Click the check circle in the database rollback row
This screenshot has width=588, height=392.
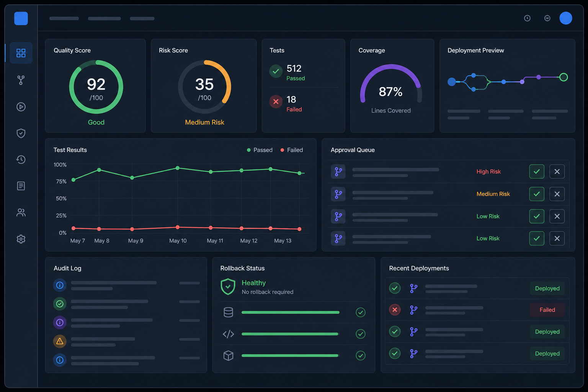pyautogui.click(x=361, y=312)
